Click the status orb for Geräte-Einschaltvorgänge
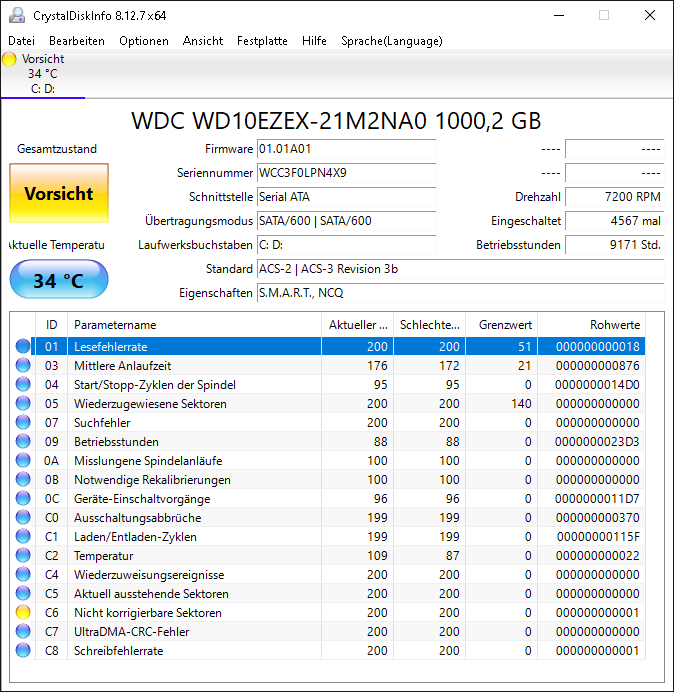The image size is (674, 692). (x=23, y=498)
